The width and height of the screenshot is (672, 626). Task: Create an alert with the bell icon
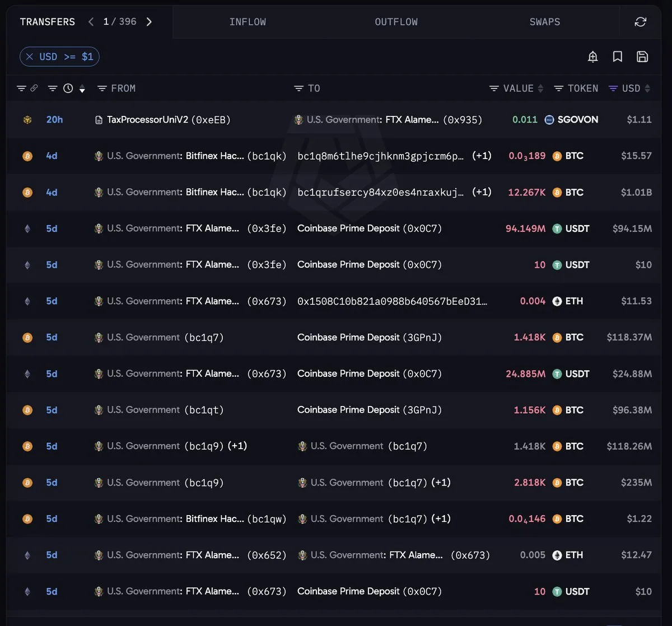pos(592,57)
